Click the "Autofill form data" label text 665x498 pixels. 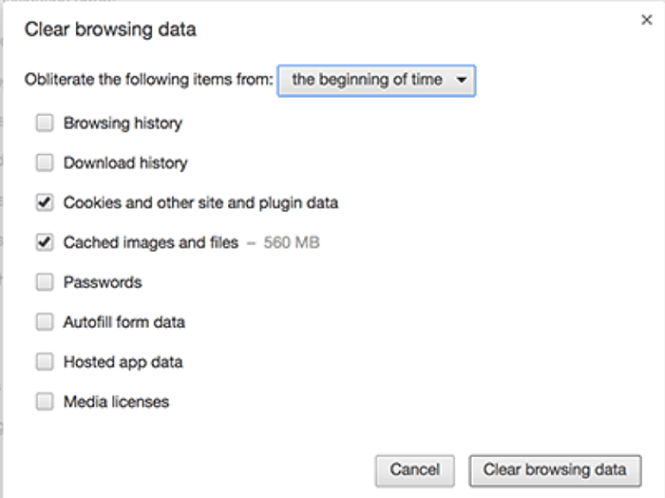click(x=124, y=322)
